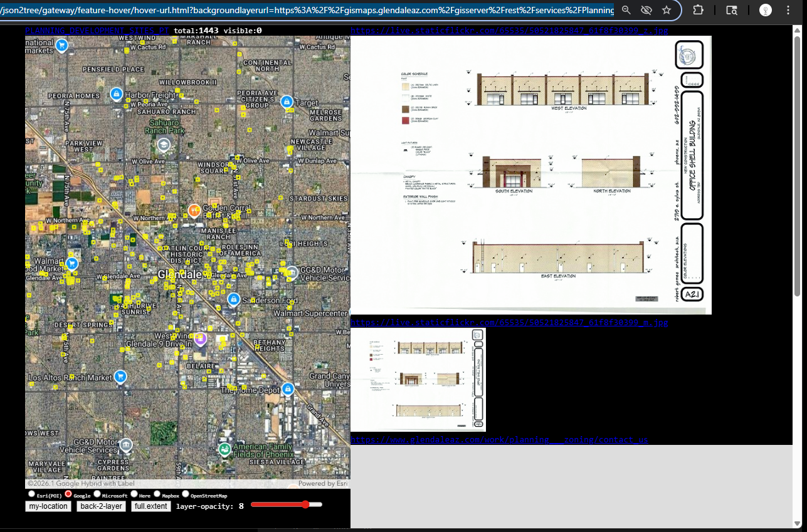Click the zoom magnifier icon in address bar
The width and height of the screenshot is (807, 532).
point(626,10)
